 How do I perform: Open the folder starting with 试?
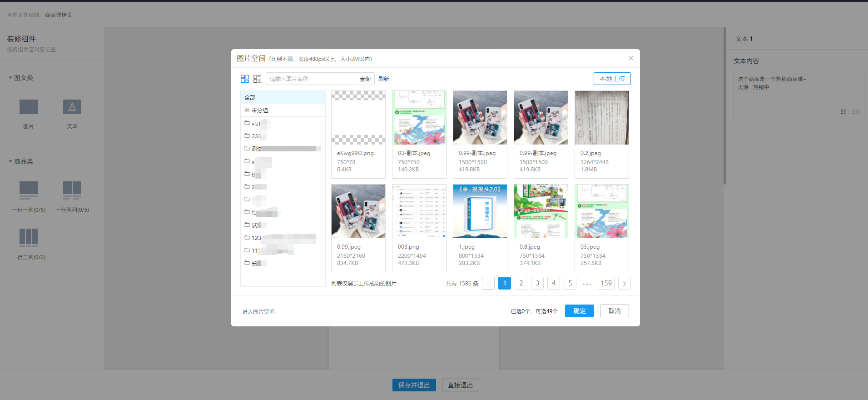283,225
